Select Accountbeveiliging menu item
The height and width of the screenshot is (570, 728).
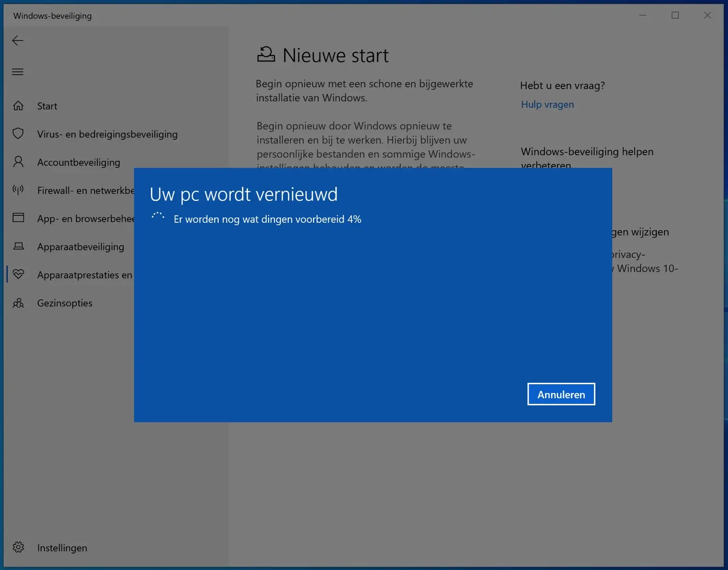point(79,162)
